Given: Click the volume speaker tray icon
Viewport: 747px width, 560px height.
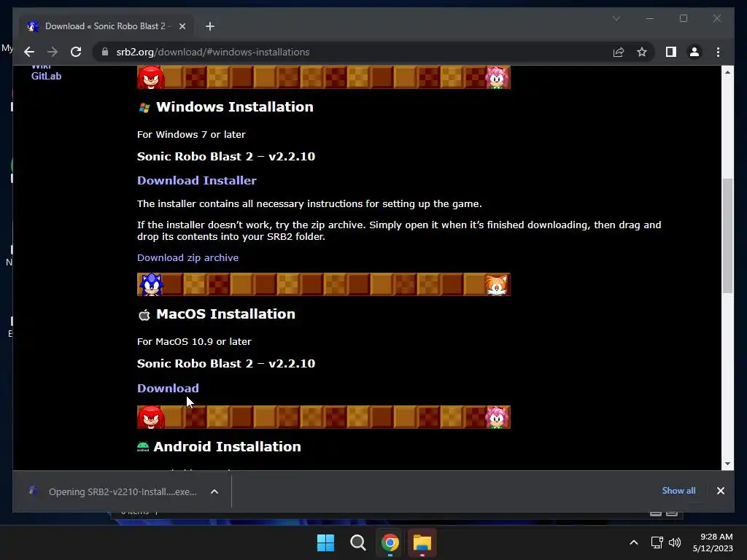Looking at the screenshot, I should (675, 542).
